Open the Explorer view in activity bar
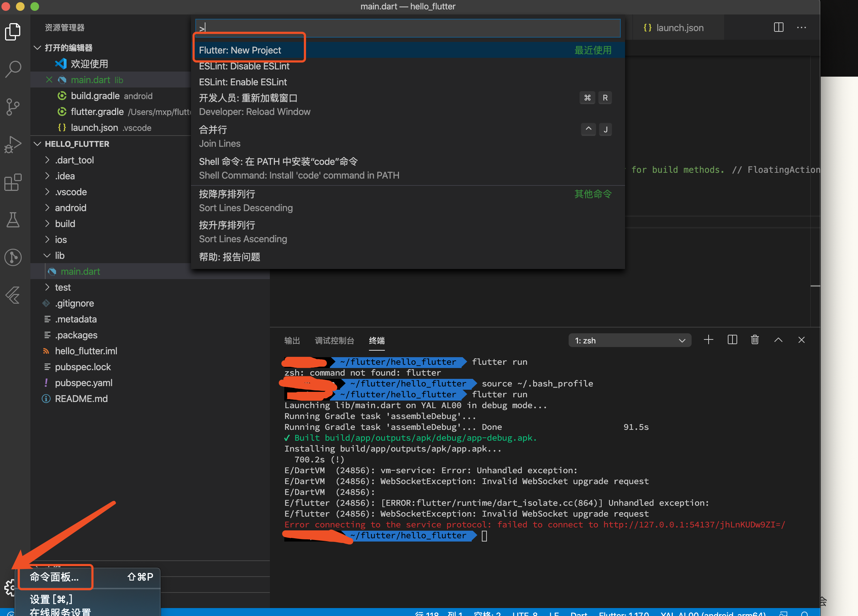This screenshot has height=616, width=858. pyautogui.click(x=13, y=32)
